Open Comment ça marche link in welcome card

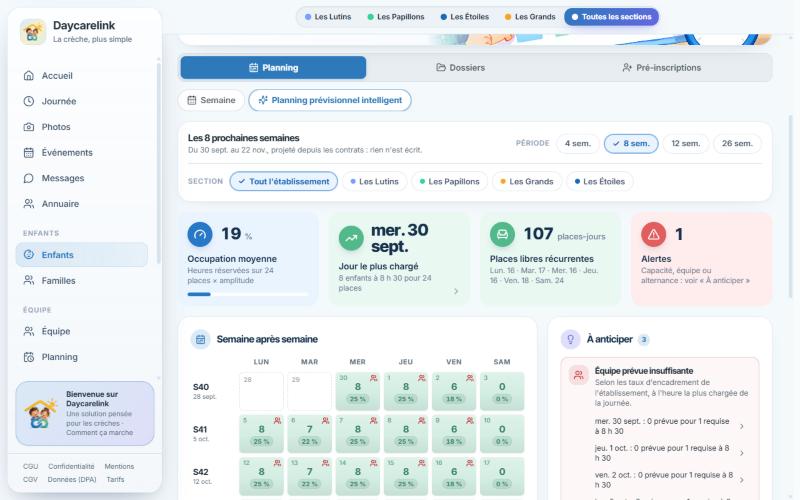(x=99, y=433)
